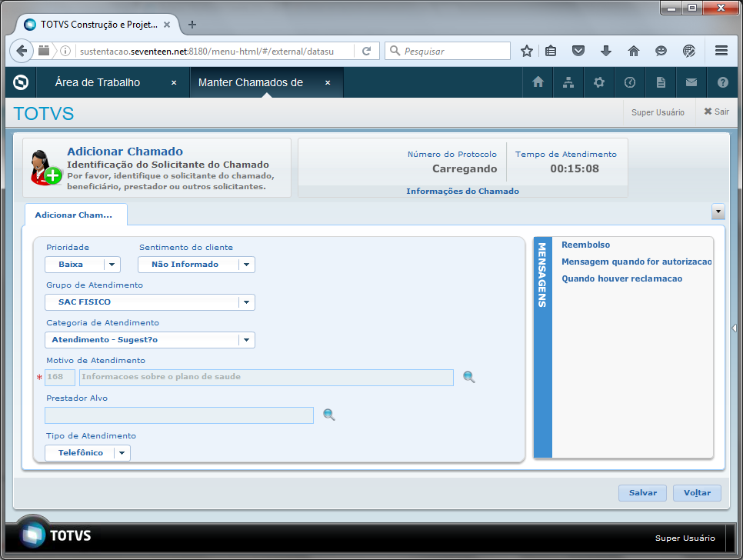Bookmark this page with the star icon
Viewport: 743px width, 560px height.
(x=526, y=52)
